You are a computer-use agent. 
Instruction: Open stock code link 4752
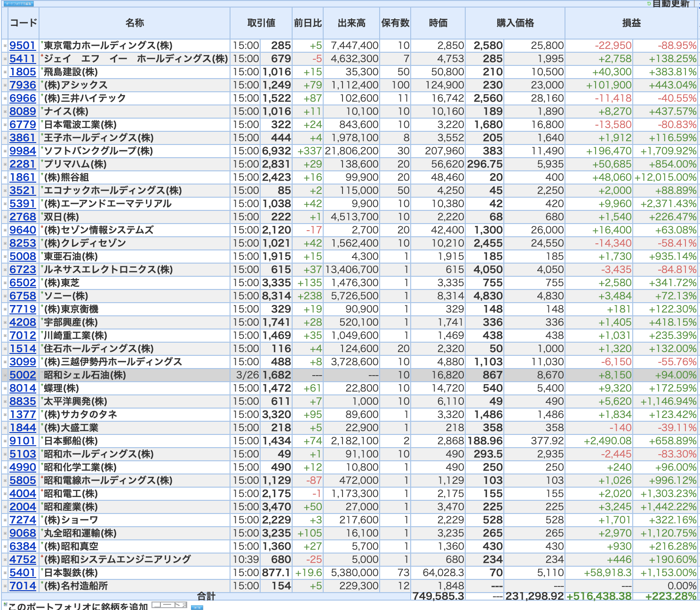pos(23,560)
